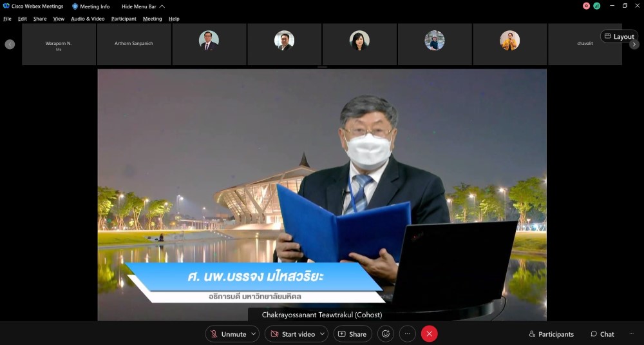This screenshot has height=345, width=644.
Task: Open Meeting Info shield icon
Action: point(75,6)
